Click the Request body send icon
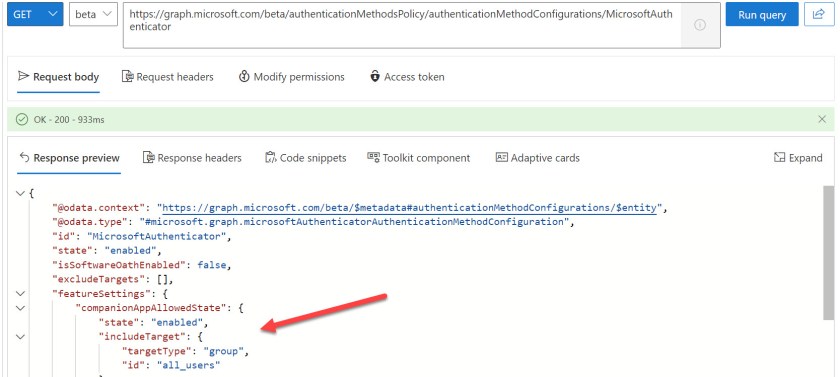This screenshot has height=377, width=840. tap(23, 77)
